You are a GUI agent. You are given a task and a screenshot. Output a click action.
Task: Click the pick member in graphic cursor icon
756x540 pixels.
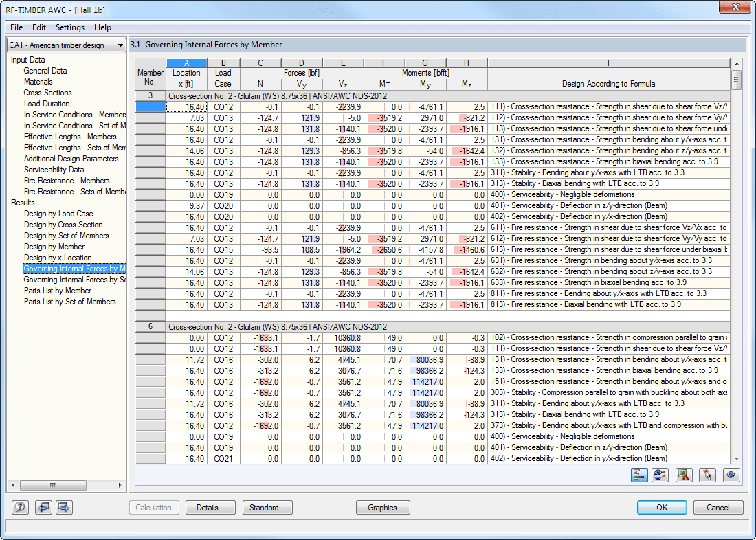pos(707,475)
